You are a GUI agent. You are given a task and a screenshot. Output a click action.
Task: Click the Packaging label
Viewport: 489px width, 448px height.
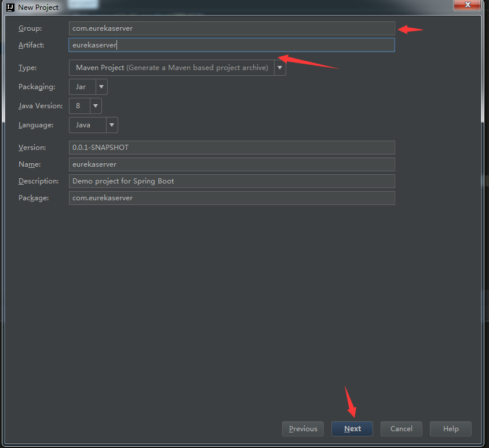[37, 87]
